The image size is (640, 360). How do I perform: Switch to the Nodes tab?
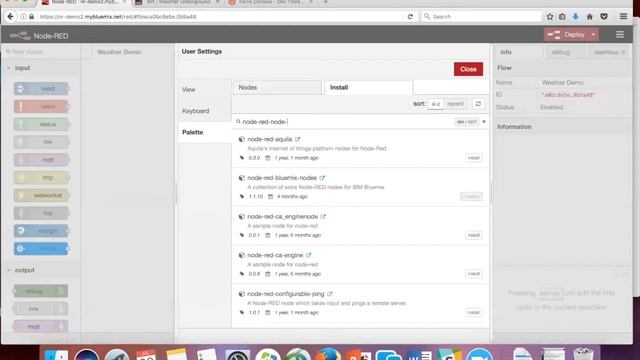point(277,87)
